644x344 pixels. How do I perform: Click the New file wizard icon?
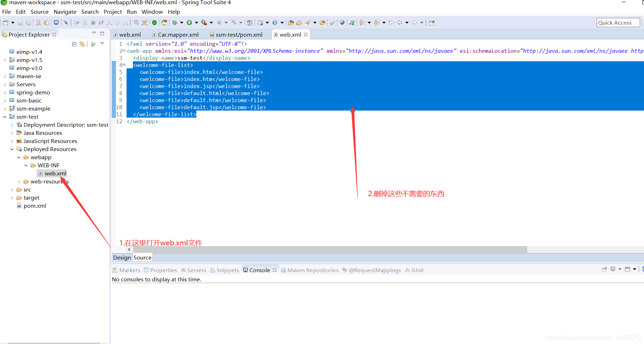pyautogui.click(x=6, y=23)
